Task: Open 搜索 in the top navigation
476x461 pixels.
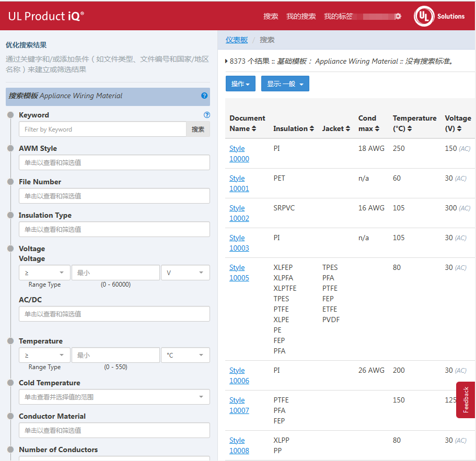Action: [x=271, y=16]
